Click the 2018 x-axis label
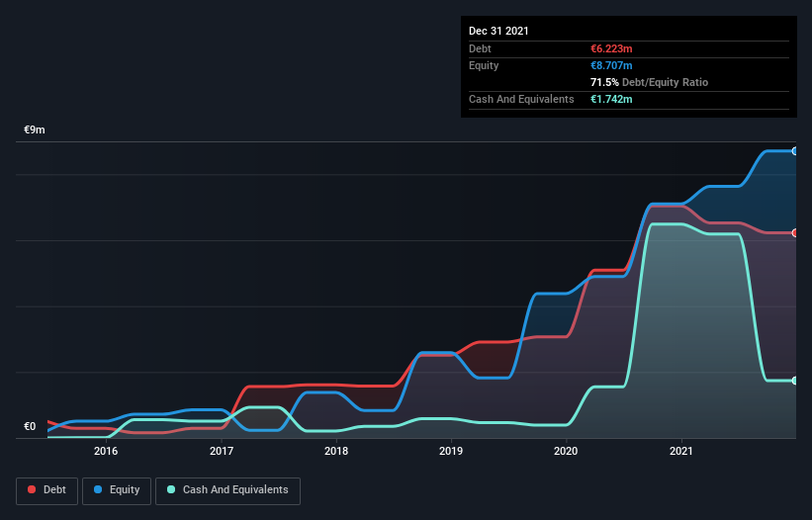The width and height of the screenshot is (812, 520). pos(336,451)
